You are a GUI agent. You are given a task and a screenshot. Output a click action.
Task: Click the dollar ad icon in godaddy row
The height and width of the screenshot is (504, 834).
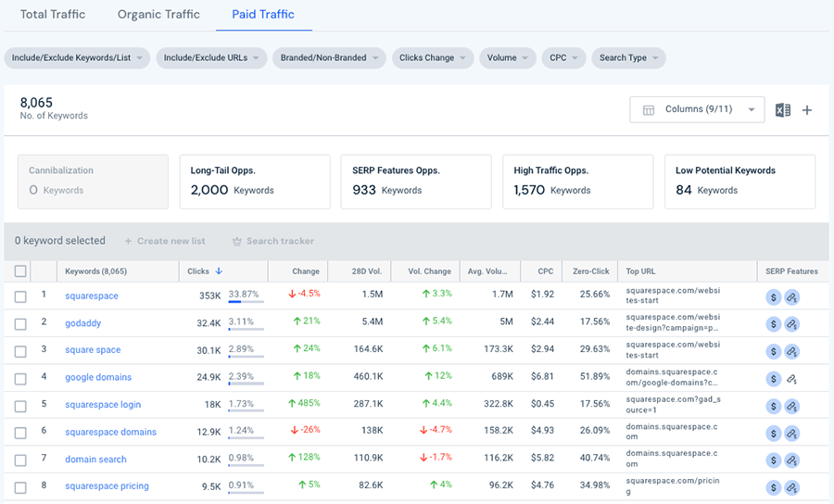point(774,324)
